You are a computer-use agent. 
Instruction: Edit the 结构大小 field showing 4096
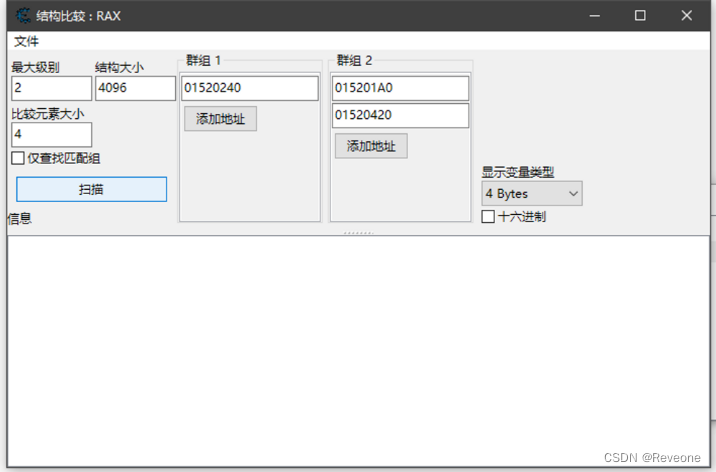(135, 88)
